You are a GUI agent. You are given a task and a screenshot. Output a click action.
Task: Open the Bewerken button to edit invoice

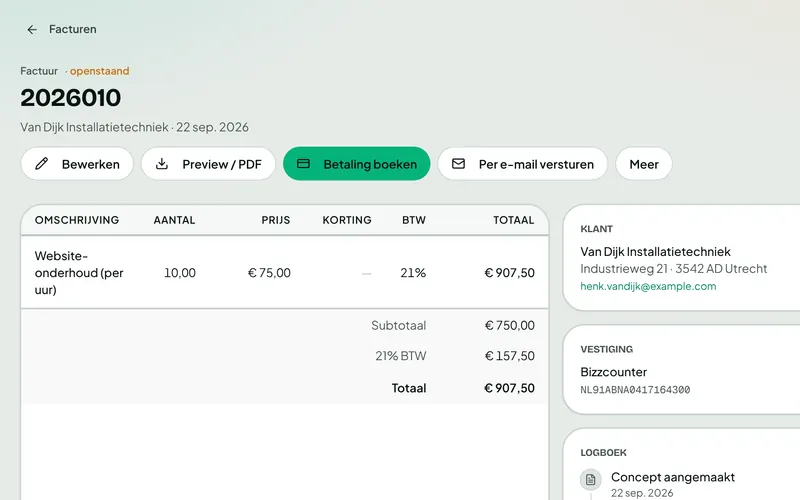[x=77, y=164]
